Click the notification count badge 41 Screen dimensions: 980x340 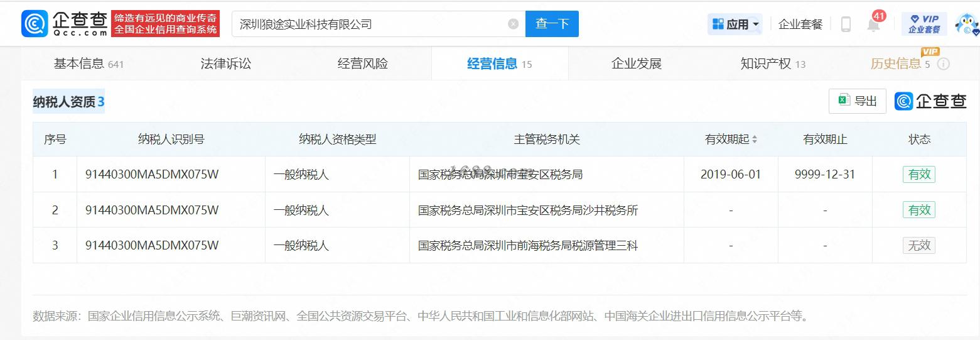tap(879, 16)
